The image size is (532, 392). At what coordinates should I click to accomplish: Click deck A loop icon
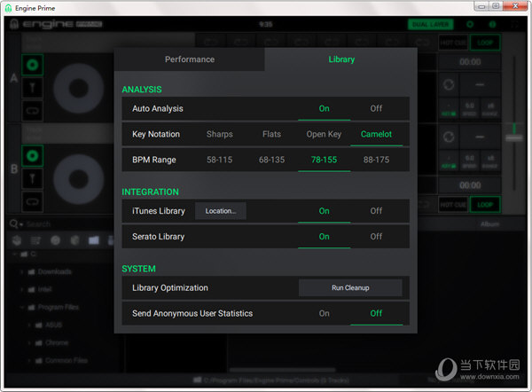click(33, 111)
